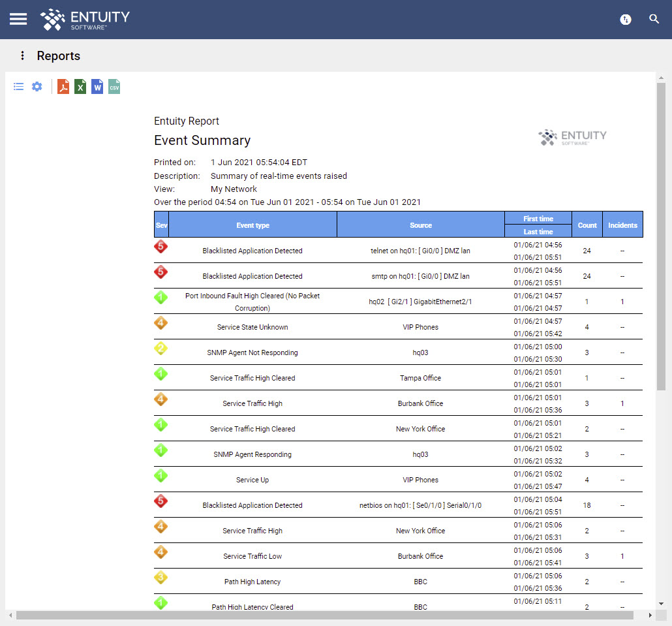Viewport: 672px width, 626px height.
Task: Click the severity 5 diamond for smtp event
Action: [160, 273]
